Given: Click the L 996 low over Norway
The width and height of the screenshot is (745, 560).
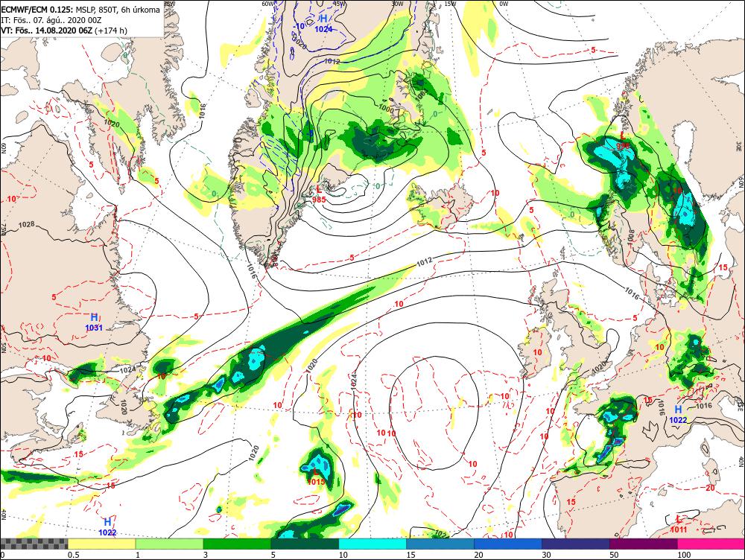Looking at the screenshot, I should click(x=623, y=141).
